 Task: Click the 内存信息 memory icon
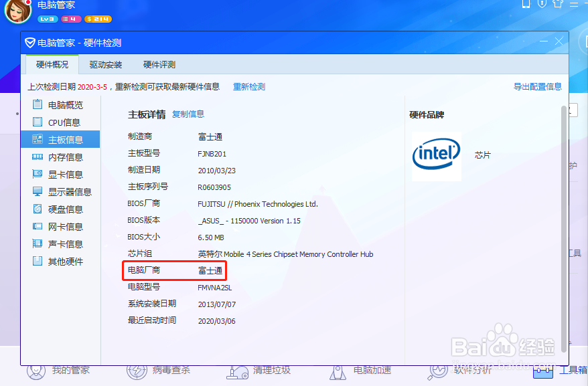point(38,157)
